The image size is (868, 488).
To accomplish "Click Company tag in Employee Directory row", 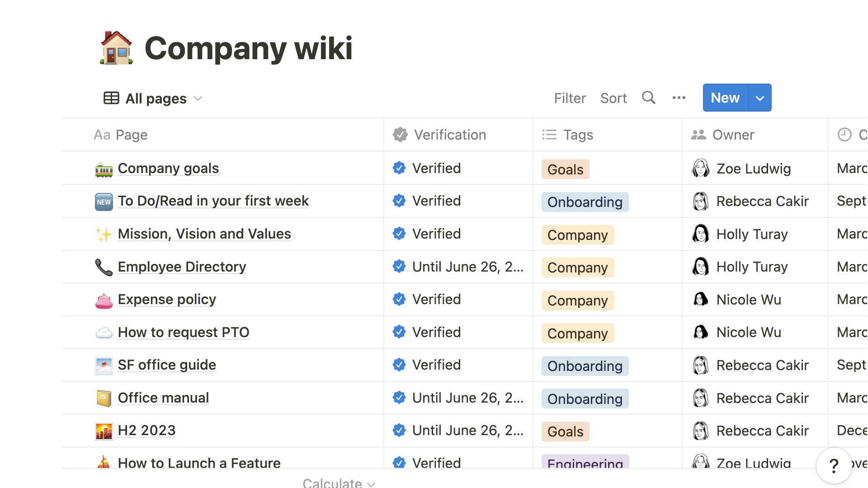I will click(578, 267).
